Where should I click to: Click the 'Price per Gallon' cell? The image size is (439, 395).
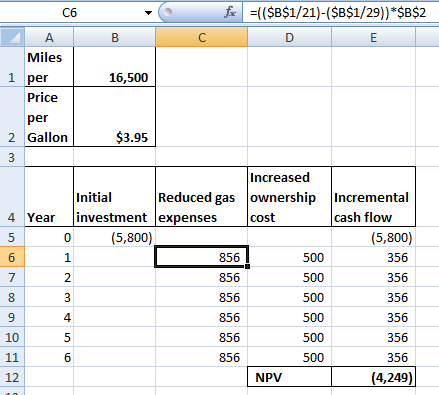tap(49, 117)
